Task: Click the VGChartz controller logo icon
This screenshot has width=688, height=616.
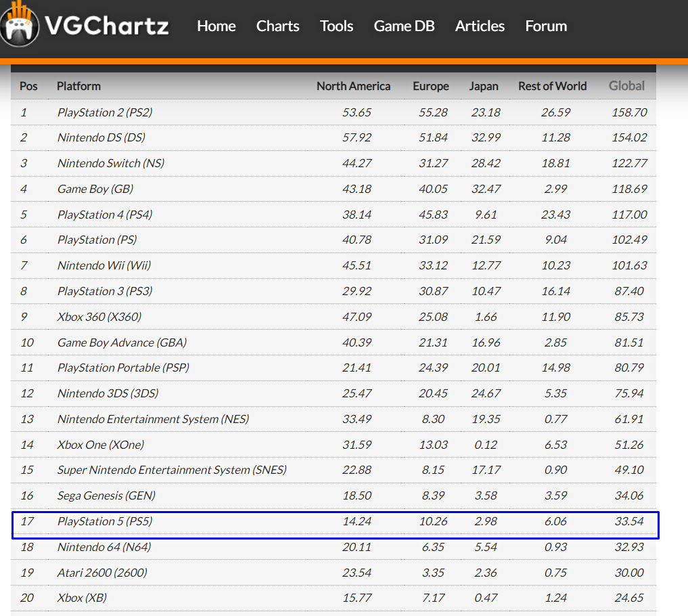Action: click(20, 24)
